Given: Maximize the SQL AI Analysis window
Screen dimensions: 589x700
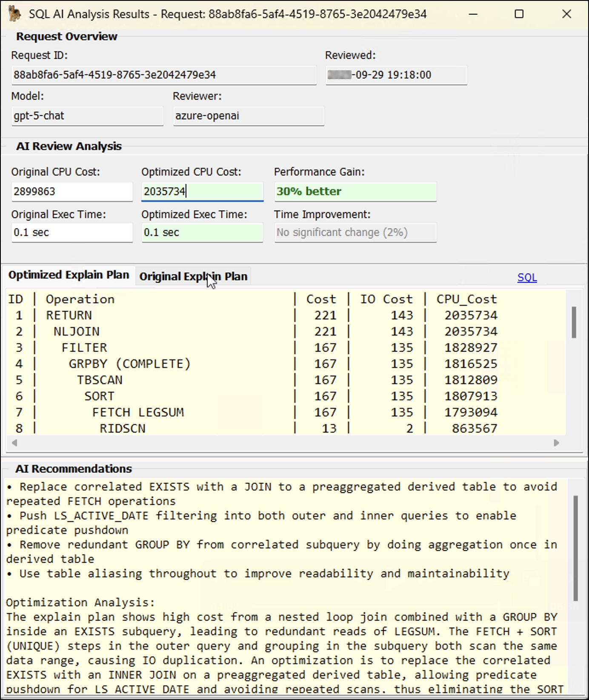Looking at the screenshot, I should 519,14.
